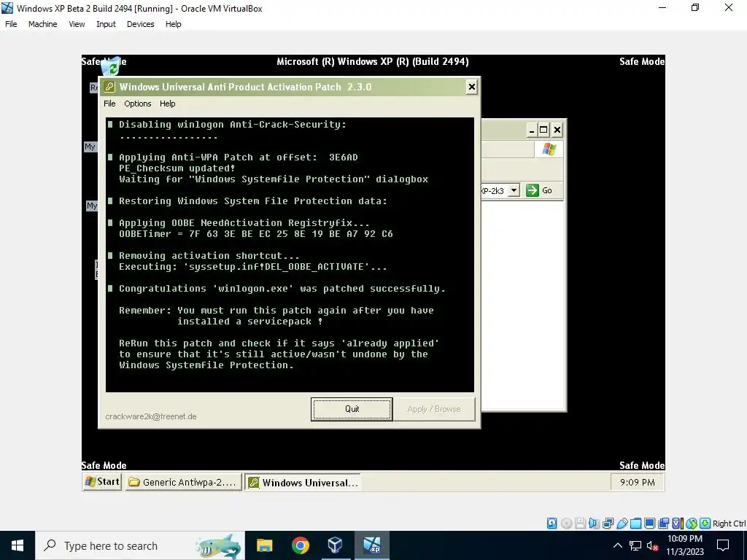Screen dimensions: 747x560
Task: Open the Machine menu
Action: click(x=42, y=24)
